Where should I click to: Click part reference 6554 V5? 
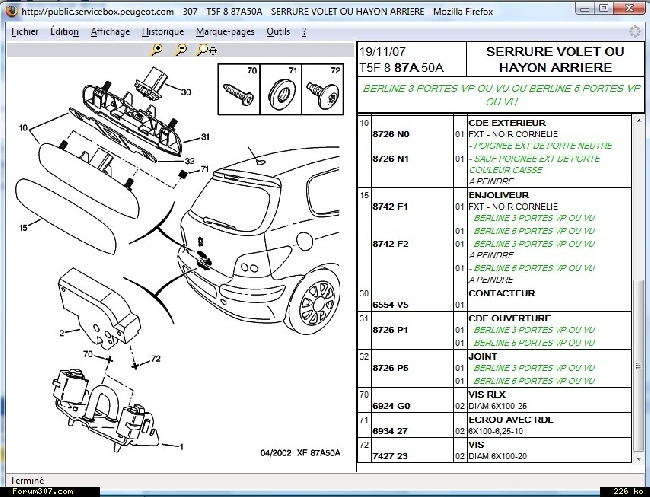[390, 305]
